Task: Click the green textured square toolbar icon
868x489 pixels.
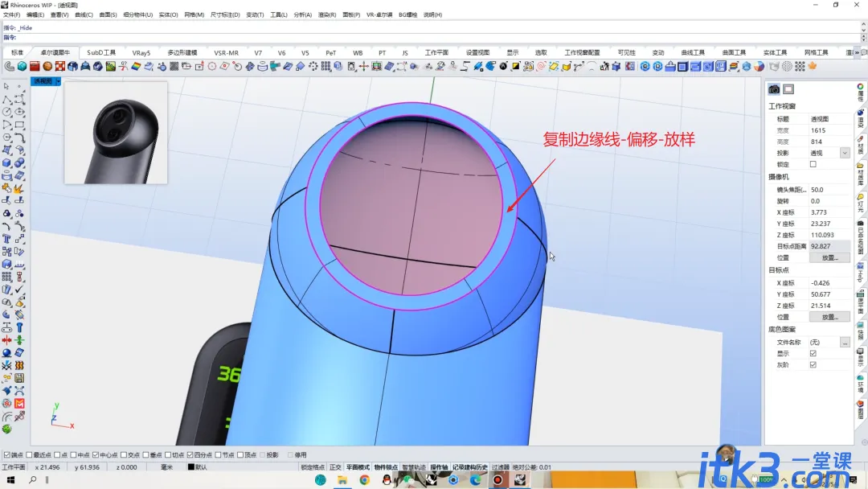Action: (x=111, y=67)
